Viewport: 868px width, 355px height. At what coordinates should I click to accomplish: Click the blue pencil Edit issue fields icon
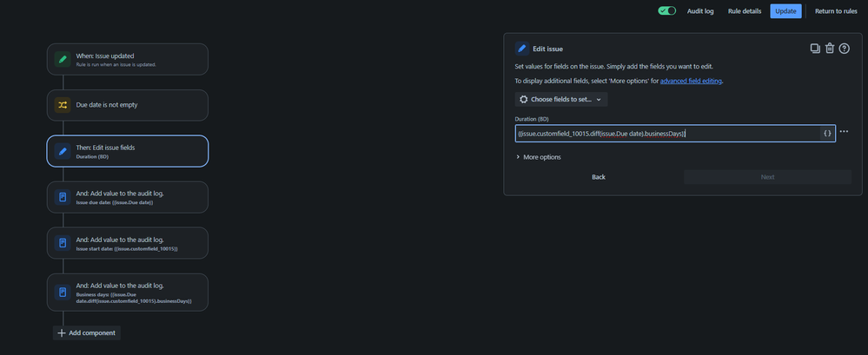tap(63, 151)
